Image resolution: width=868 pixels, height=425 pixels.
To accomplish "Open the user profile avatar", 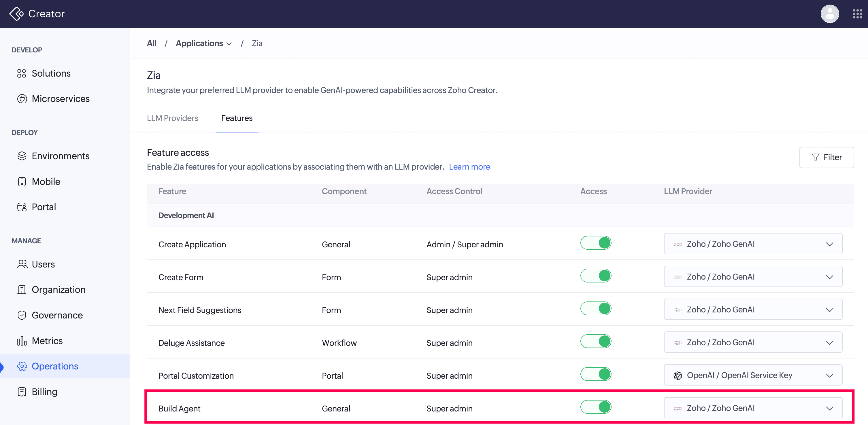I will tap(830, 14).
